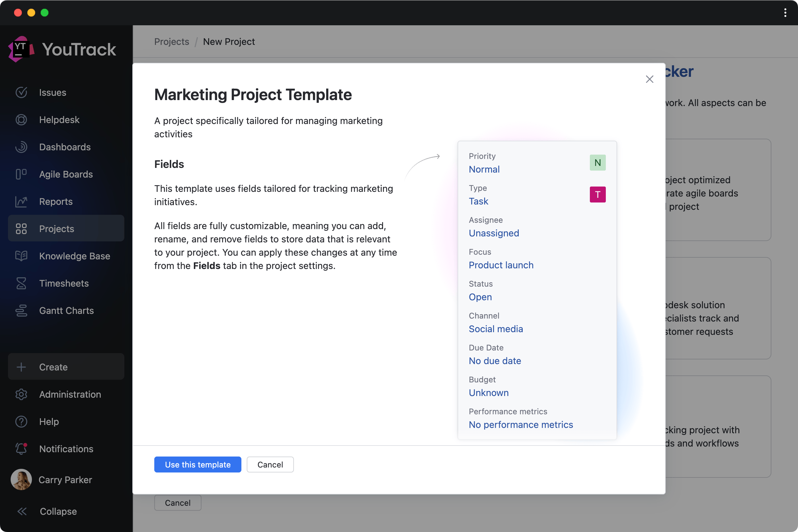Open the Helpdesk lifebuoy icon
798x532 pixels.
tap(21, 120)
